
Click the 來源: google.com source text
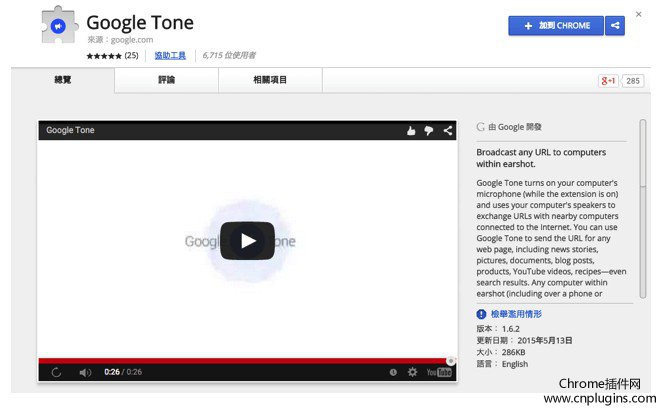pyautogui.click(x=120, y=40)
